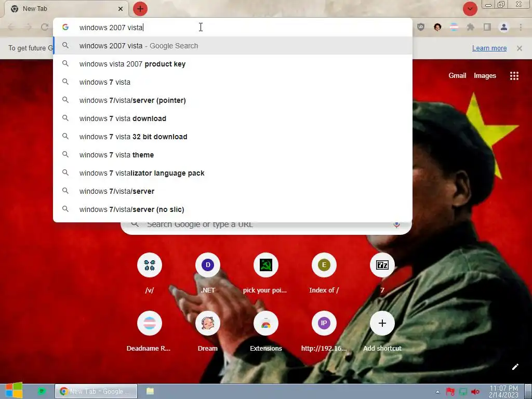
Task: Open a new tab with the red plus button
Action: pyautogui.click(x=140, y=9)
